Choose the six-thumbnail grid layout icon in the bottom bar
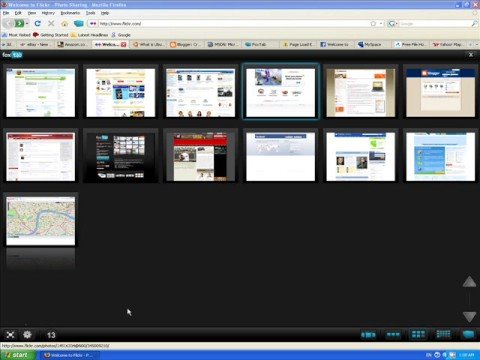This screenshot has height=360, width=480. pos(418,334)
